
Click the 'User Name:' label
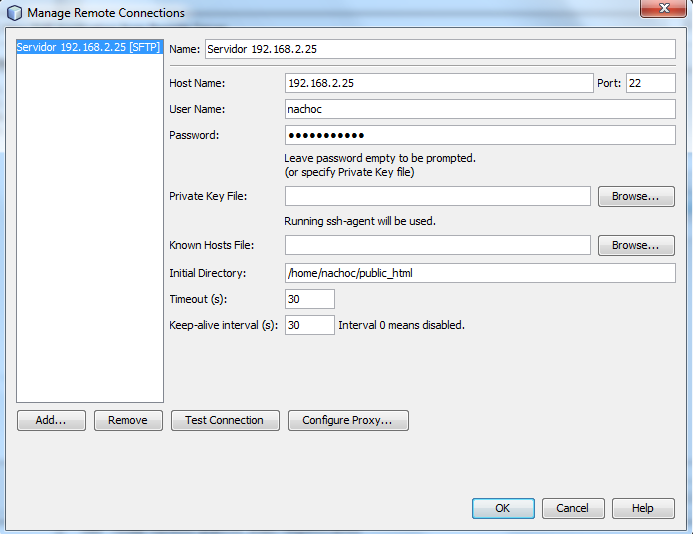tap(197, 109)
